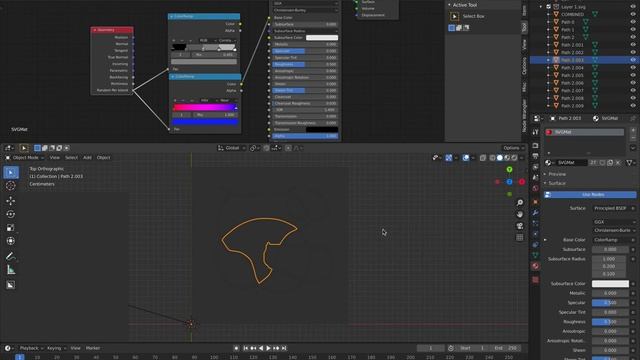Open the Texture properties checker tab

pos(536,280)
